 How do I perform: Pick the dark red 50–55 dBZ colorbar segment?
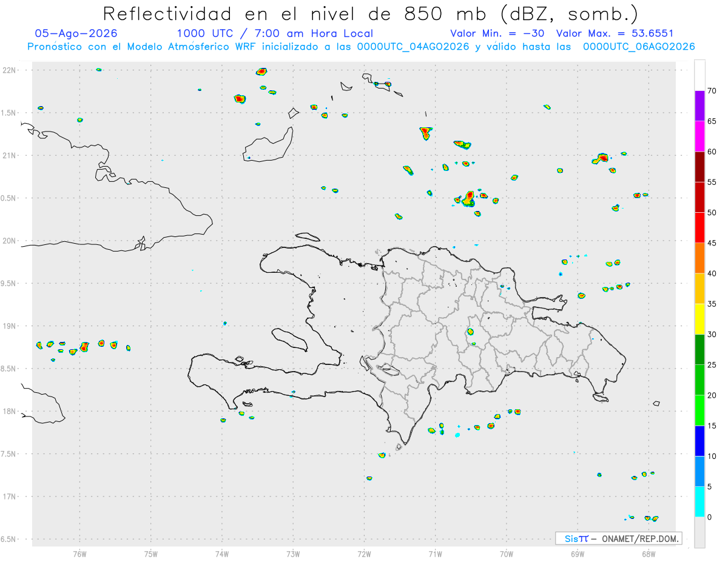point(699,197)
